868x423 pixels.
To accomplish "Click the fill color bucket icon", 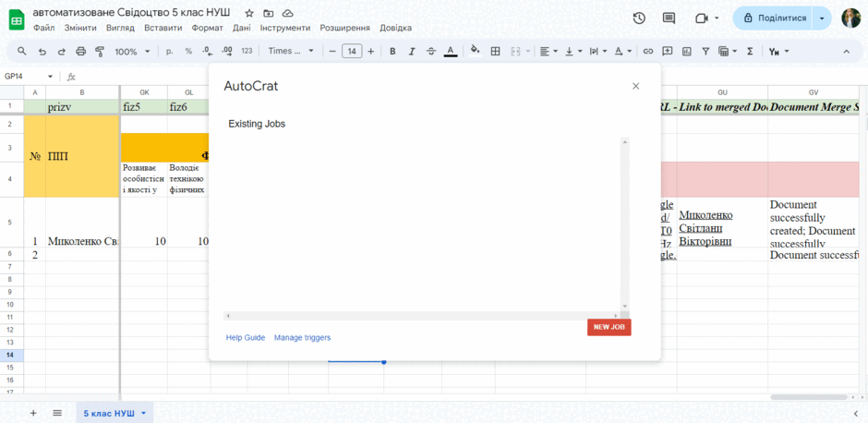I will (475, 51).
